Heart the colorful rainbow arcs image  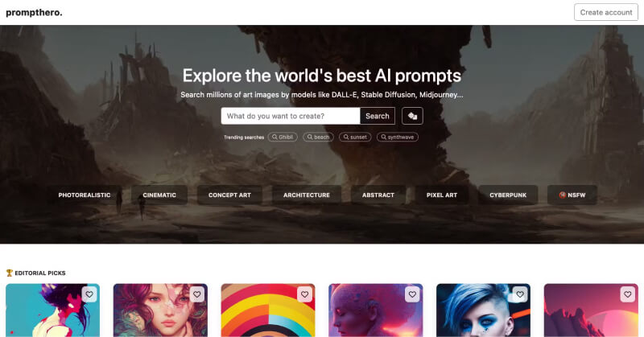pyautogui.click(x=304, y=294)
